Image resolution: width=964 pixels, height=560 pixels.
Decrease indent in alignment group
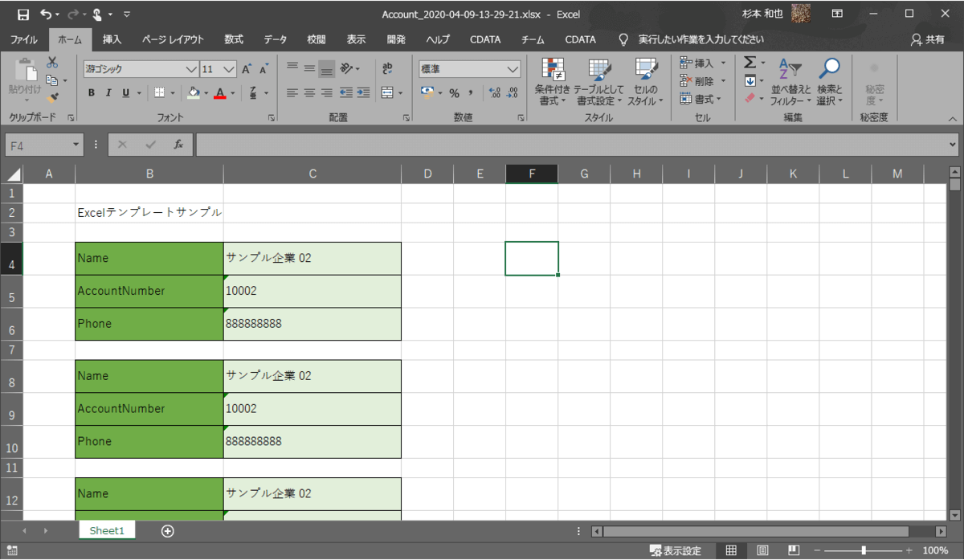pos(345,92)
